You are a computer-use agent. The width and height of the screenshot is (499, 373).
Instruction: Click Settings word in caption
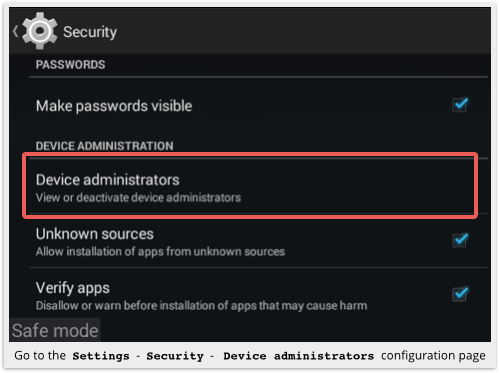101,356
